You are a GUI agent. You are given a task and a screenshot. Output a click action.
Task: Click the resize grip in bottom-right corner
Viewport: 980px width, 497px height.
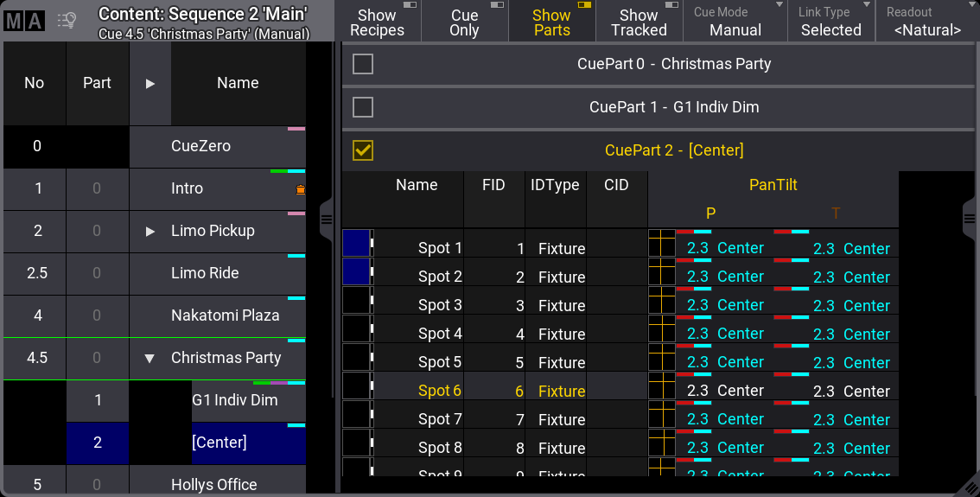[x=970, y=487]
